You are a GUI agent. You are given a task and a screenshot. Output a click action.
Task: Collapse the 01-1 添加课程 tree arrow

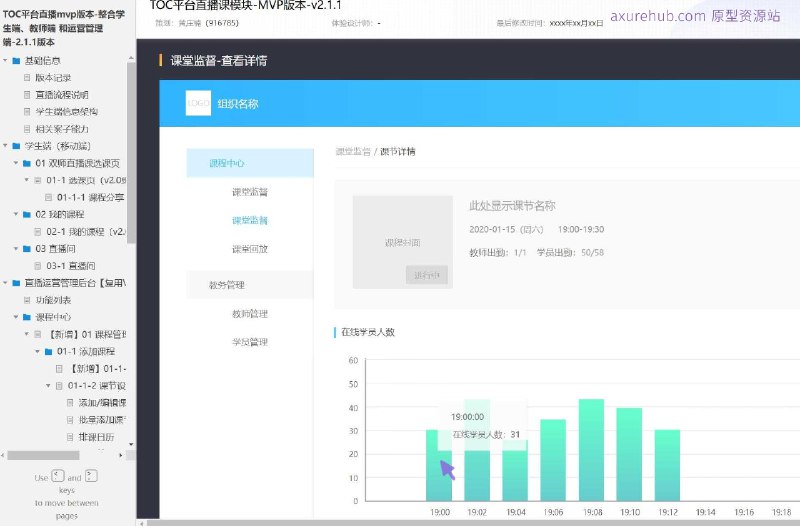pos(37,352)
